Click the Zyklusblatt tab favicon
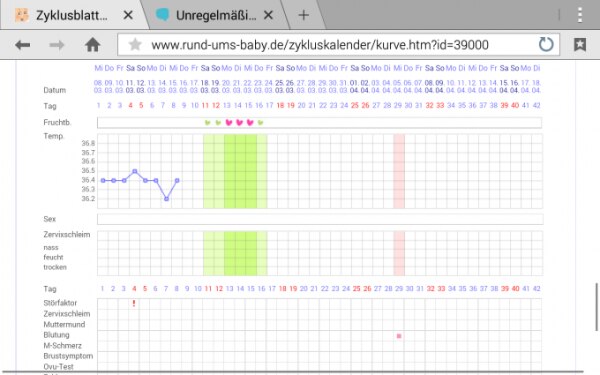Screen dimensions: 600x375 22,15
